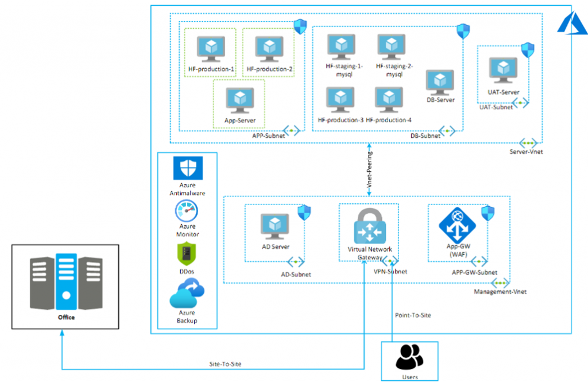Select the HF-production-4 VM icon
This screenshot has width=588, height=382.
click(x=388, y=100)
